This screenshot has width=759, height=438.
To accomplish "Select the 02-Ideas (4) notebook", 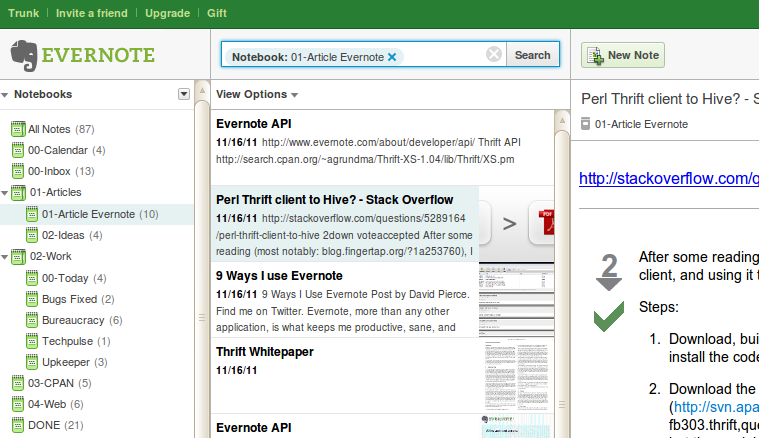I will (97, 236).
